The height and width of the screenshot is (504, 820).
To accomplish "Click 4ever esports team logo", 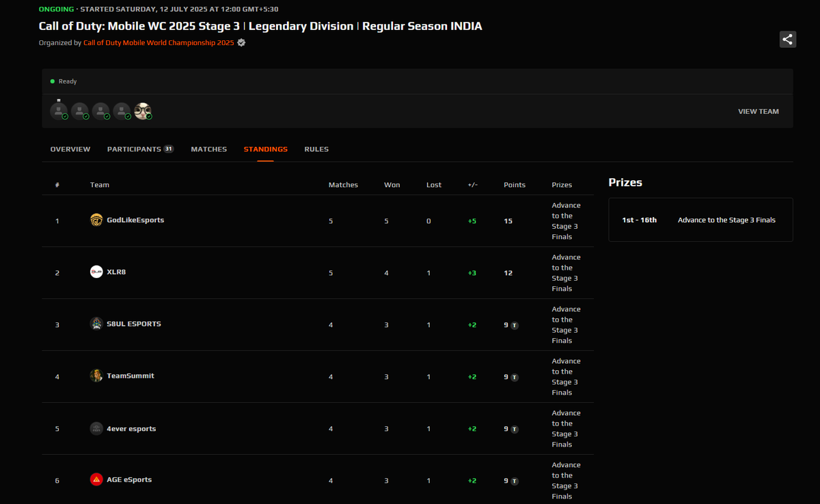I will coord(96,429).
